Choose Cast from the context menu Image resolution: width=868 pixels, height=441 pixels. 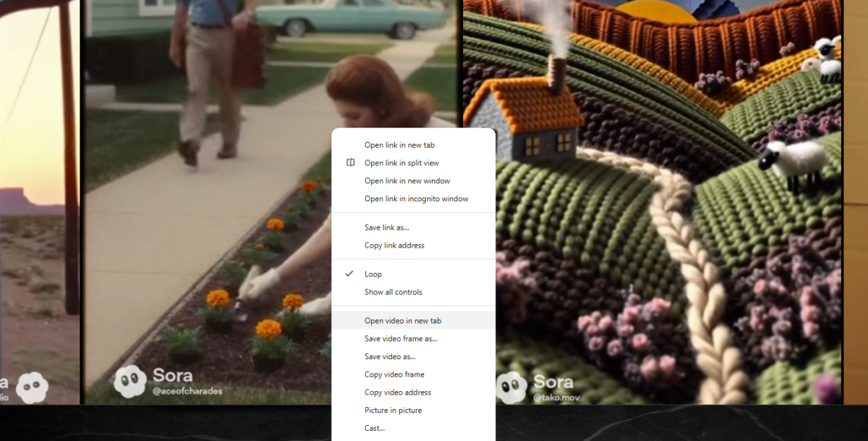click(374, 428)
